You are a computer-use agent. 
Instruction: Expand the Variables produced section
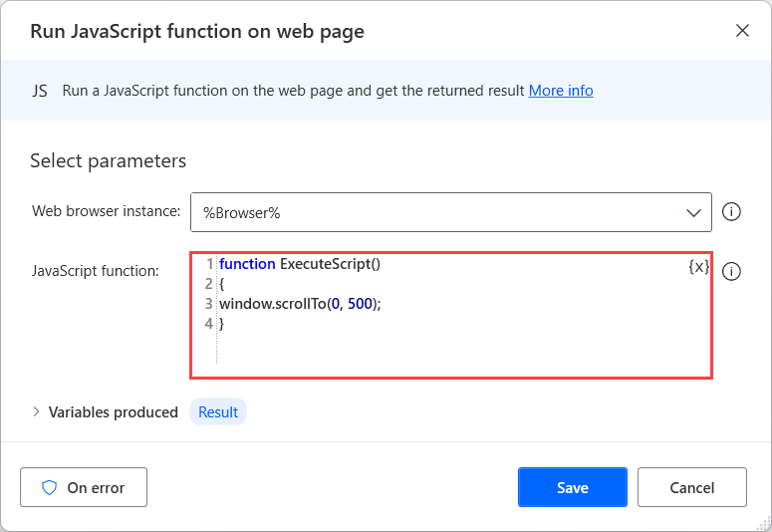pyautogui.click(x=37, y=411)
